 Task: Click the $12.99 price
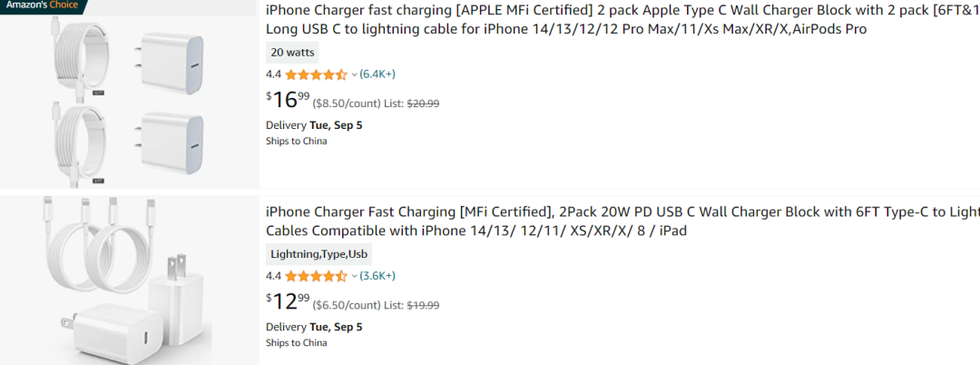tap(288, 301)
